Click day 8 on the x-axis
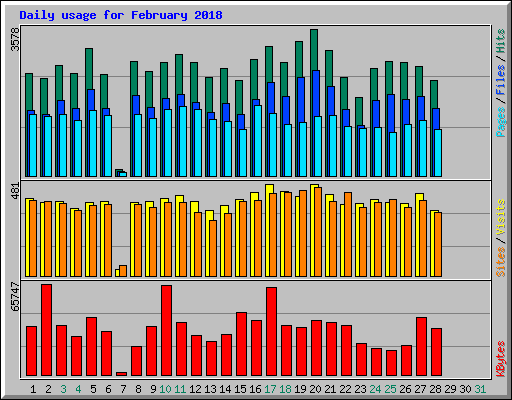Image resolution: width=512 pixels, height=400 pixels. point(138,389)
